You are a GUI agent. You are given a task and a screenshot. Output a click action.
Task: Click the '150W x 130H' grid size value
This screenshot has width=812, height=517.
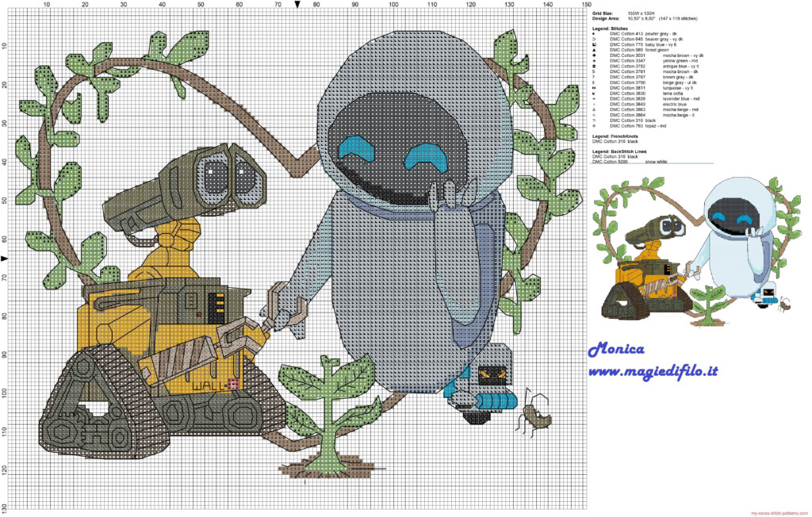641,13
